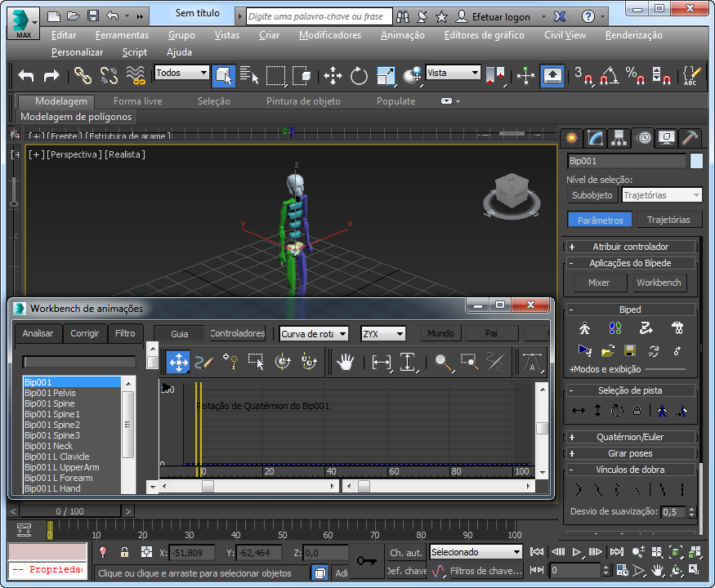The image size is (715, 588).
Task: Toggle the 3D Snaps button
Action: 583,76
